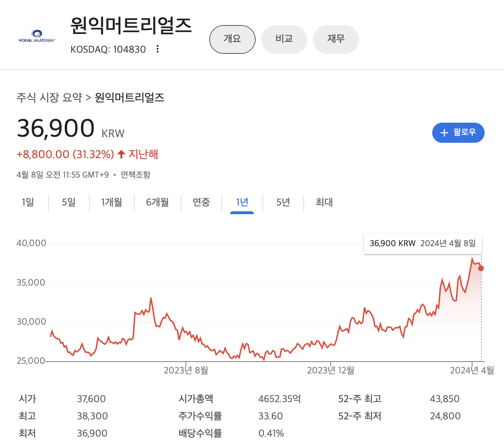Open the three-dot more options menu

[158, 49]
